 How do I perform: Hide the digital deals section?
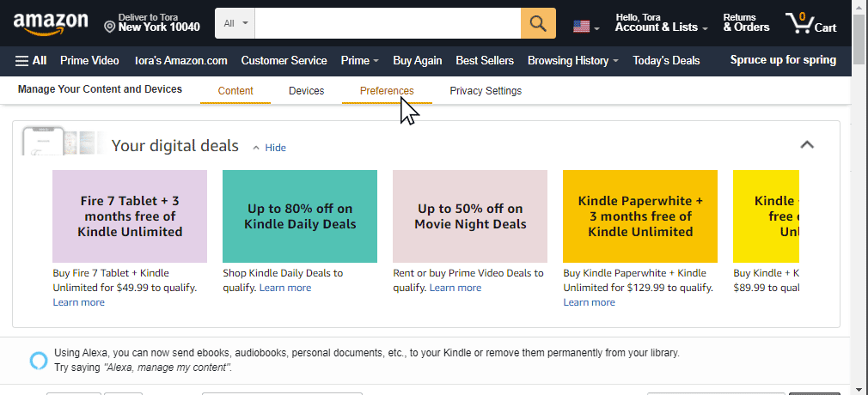point(270,148)
